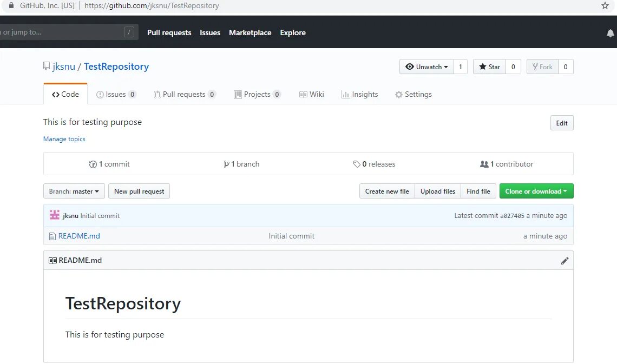Click the Issues exclamation icon
The width and height of the screenshot is (617, 364).
[x=100, y=95]
